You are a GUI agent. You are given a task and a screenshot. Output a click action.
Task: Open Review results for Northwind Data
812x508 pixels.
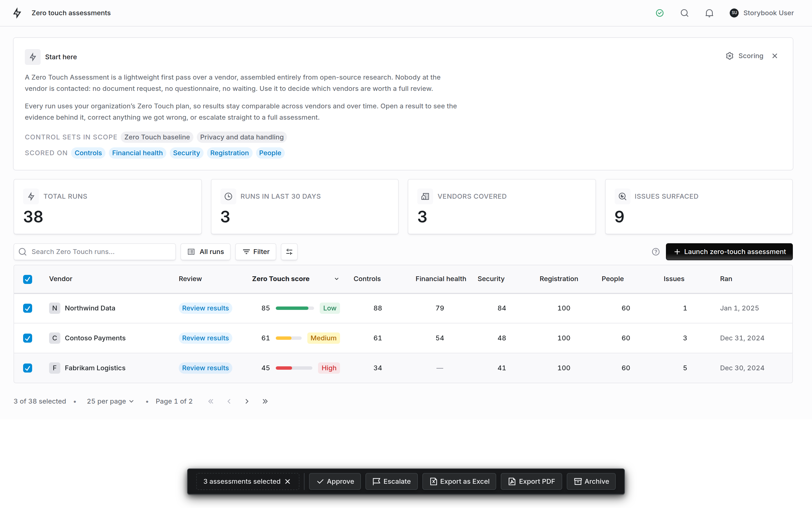click(x=205, y=308)
